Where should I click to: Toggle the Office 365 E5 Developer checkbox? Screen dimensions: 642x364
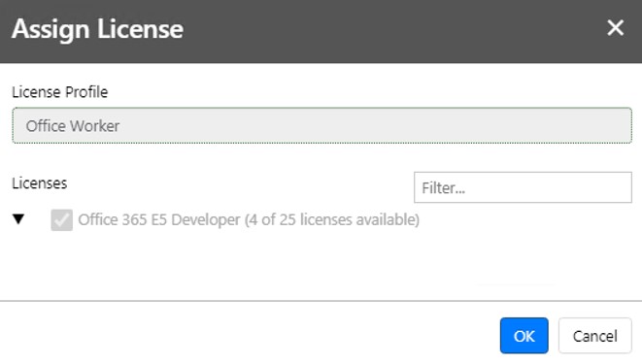(x=62, y=220)
